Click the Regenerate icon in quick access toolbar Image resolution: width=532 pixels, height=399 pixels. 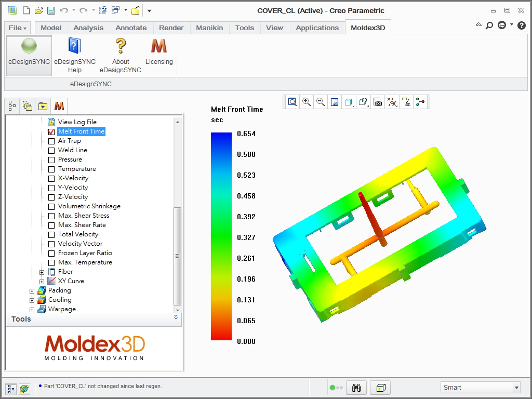point(103,10)
